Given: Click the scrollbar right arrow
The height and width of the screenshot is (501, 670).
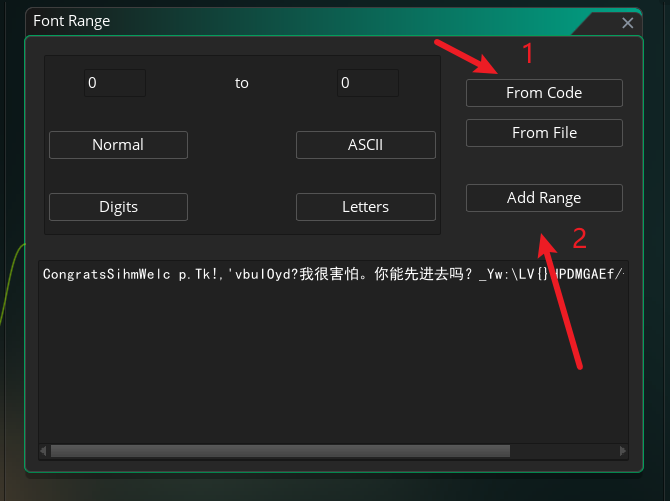Looking at the screenshot, I should [625, 451].
